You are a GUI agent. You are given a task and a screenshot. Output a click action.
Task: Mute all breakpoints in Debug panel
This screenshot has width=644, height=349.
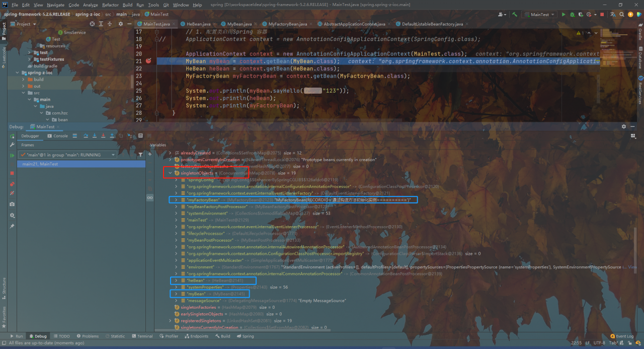click(x=12, y=193)
